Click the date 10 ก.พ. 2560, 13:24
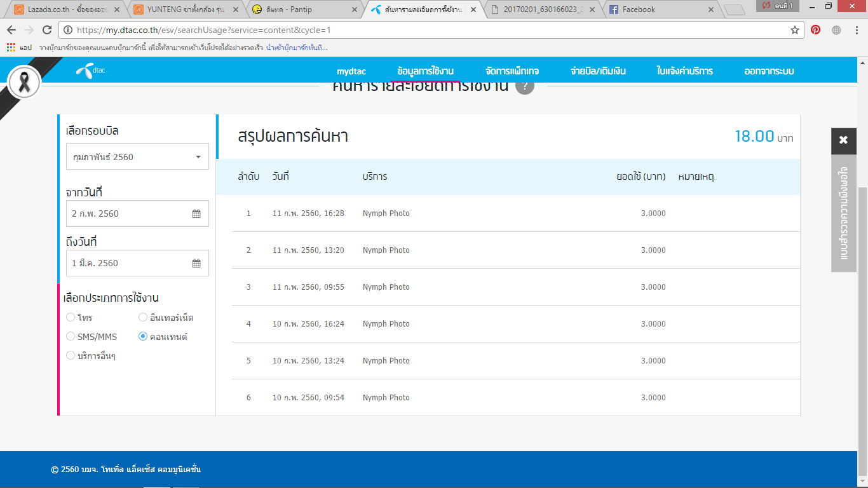 (308, 361)
